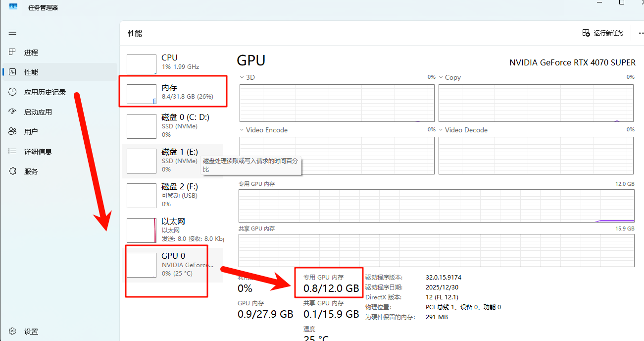
Task: Select 磁盘 0 (C: D:) thumbnail graph
Action: [x=142, y=126]
